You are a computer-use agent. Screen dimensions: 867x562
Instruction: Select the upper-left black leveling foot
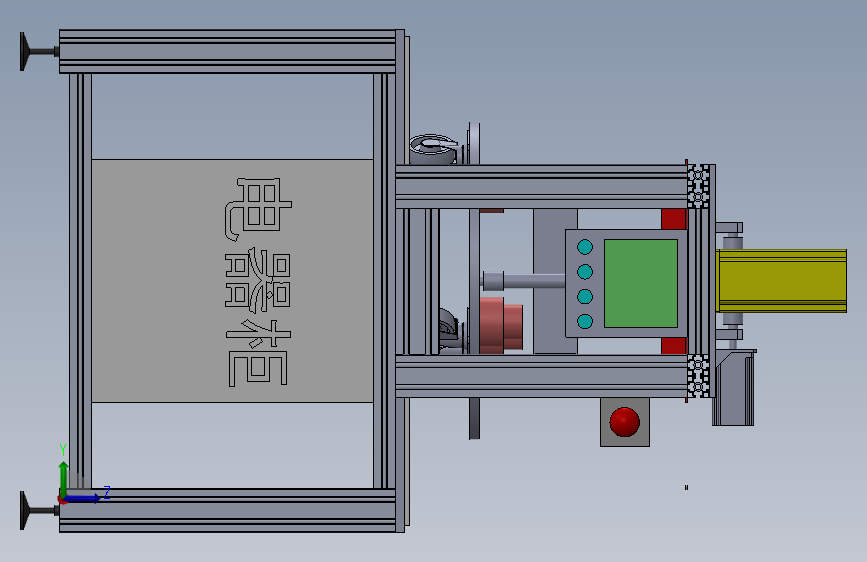coord(39,51)
